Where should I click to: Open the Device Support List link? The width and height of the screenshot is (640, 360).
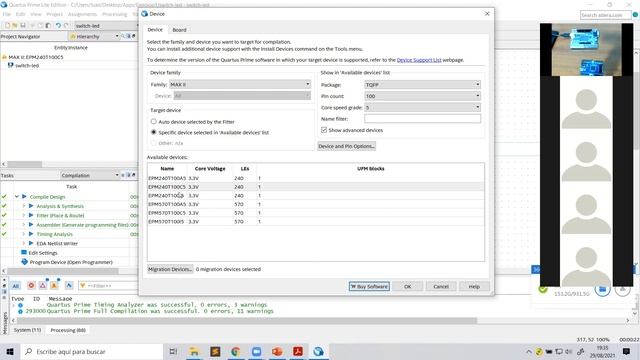tap(419, 60)
